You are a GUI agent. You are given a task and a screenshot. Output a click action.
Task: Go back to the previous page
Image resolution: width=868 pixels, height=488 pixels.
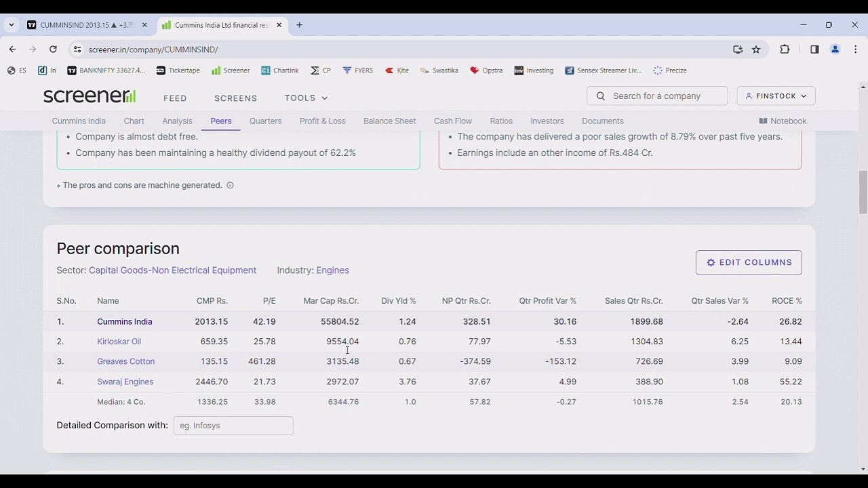click(12, 49)
